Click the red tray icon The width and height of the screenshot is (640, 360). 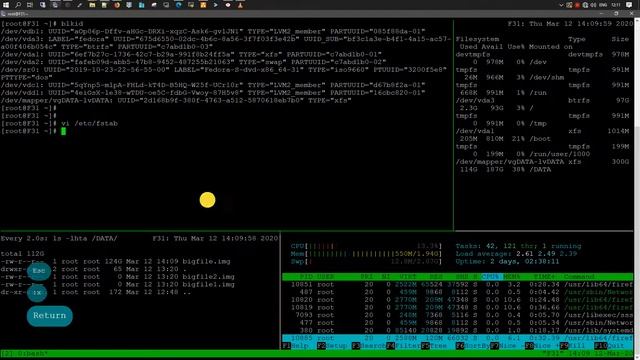click(577, 5)
